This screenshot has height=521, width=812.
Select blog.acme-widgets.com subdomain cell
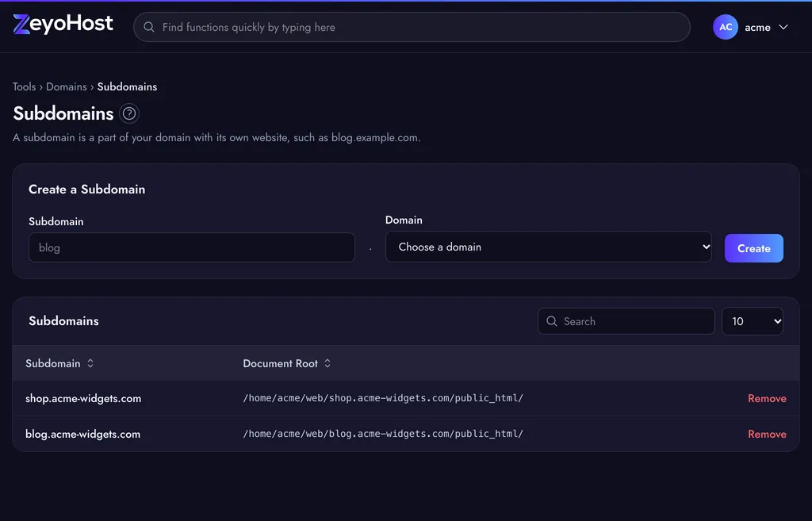click(x=82, y=434)
